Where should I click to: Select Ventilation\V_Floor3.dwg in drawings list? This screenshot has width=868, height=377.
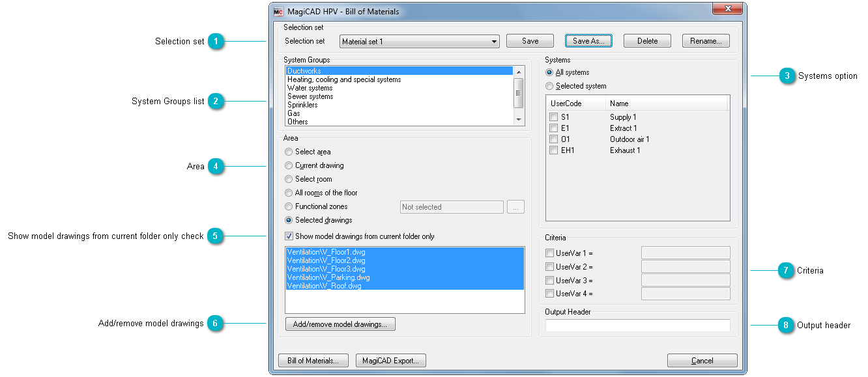[x=405, y=269]
